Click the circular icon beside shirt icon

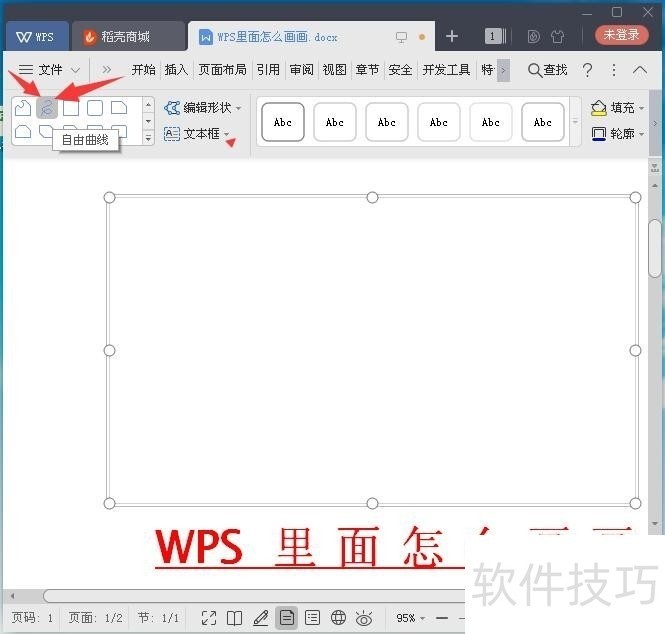click(534, 37)
